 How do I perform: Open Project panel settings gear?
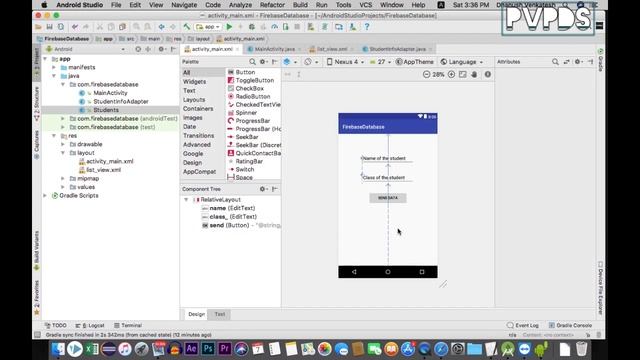pos(161,49)
